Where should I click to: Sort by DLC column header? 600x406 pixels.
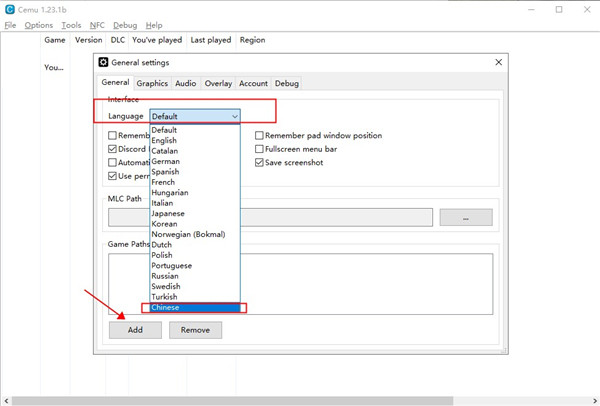click(117, 40)
